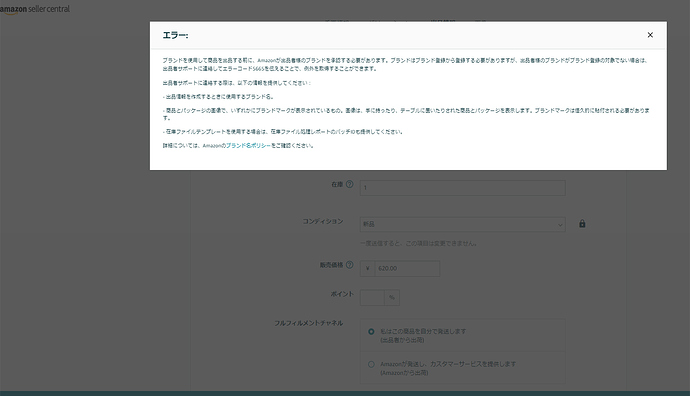Click the ポイント percent input field
The height and width of the screenshot is (396, 690).
click(x=372, y=298)
